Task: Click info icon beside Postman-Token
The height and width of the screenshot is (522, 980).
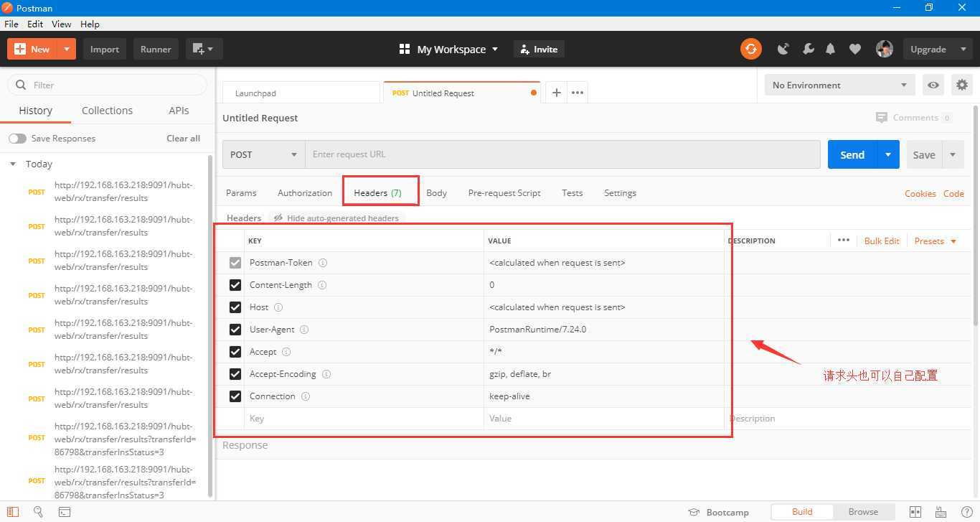Action: coord(323,263)
